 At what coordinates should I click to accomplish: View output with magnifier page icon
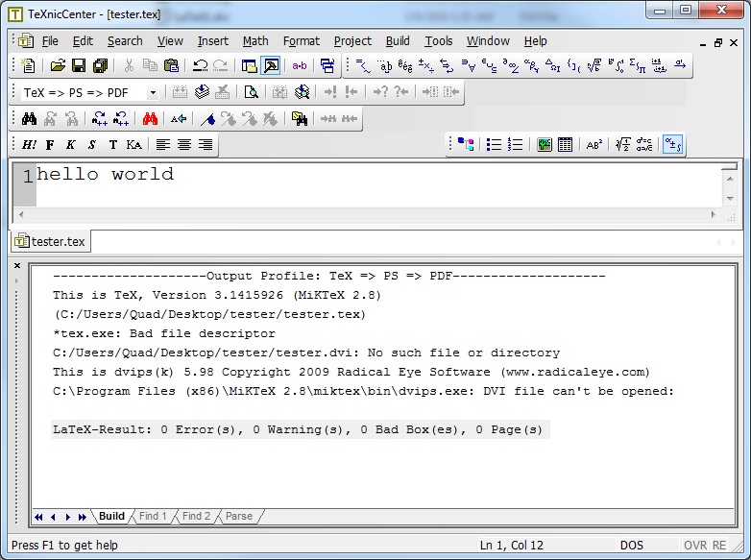(x=251, y=92)
